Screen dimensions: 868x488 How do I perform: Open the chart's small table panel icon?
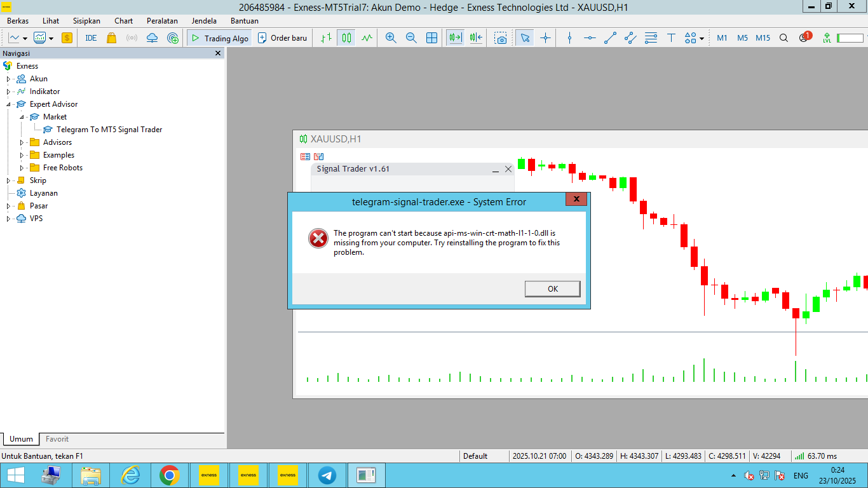(x=305, y=156)
